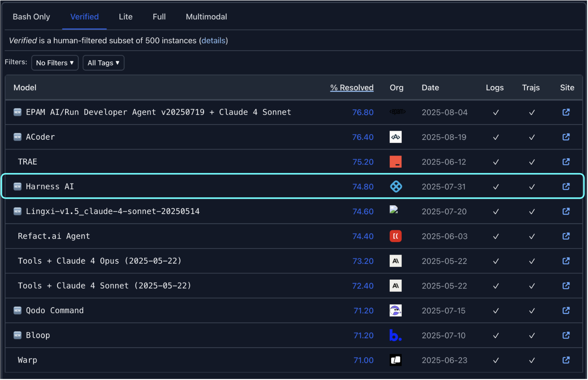Click the Trajs checkmark for ACoder row
This screenshot has width=588, height=380.
[x=532, y=137]
